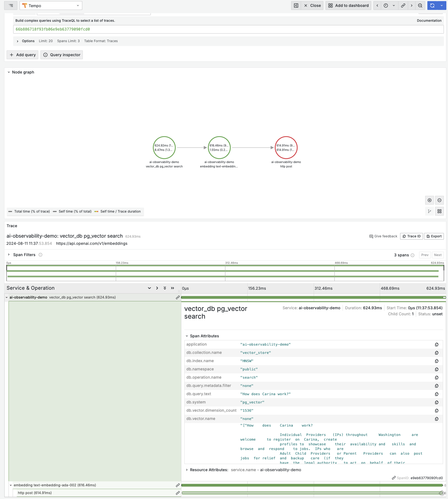The image size is (448, 499).
Task: Click "How does Carina work?" query text value
Action: [265, 394]
